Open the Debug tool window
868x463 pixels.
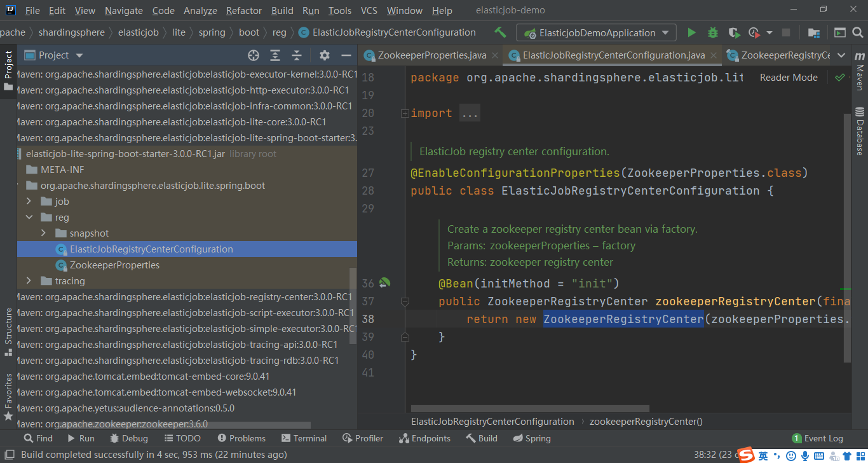point(129,438)
